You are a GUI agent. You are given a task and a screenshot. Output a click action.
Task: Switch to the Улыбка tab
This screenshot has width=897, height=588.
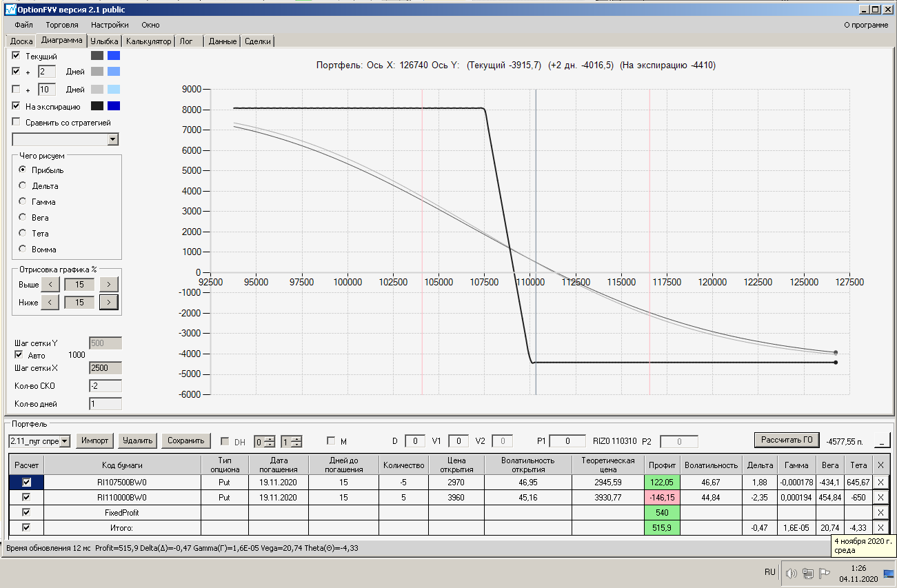[x=105, y=41]
